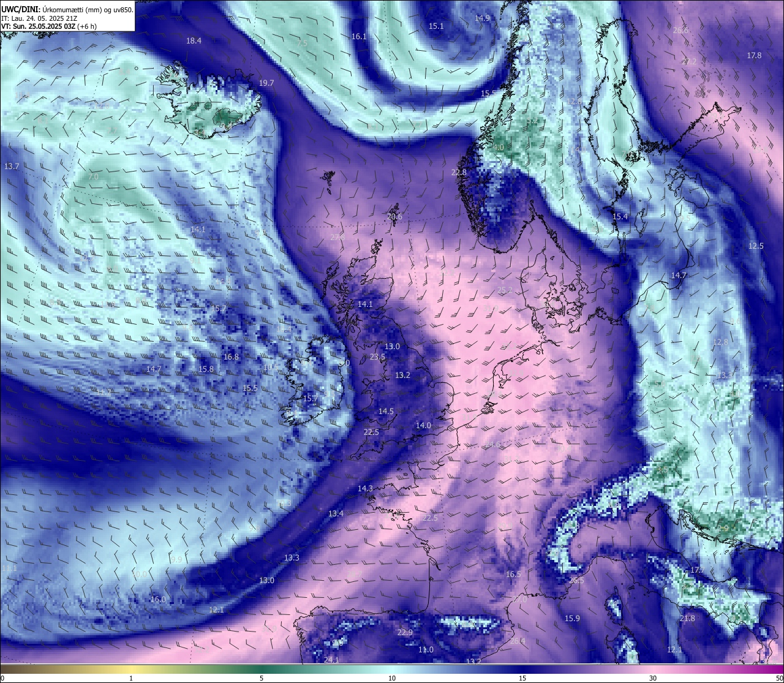Click the 12.5 value label at the right edge
The width and height of the screenshot is (784, 683).
pos(756,246)
